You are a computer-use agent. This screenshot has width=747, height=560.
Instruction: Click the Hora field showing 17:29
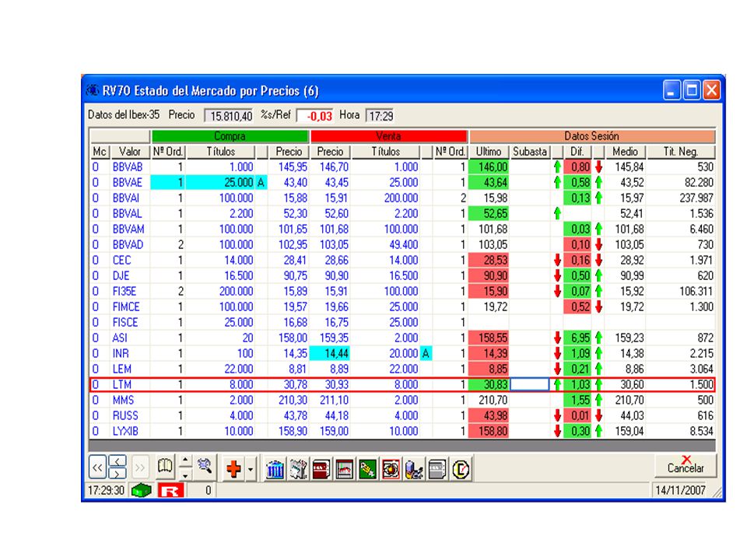pyautogui.click(x=380, y=116)
